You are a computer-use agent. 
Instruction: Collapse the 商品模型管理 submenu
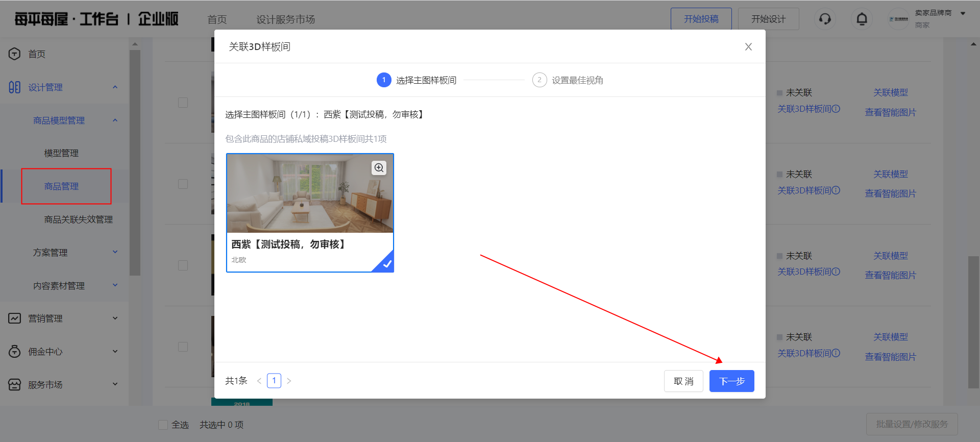coord(115,120)
